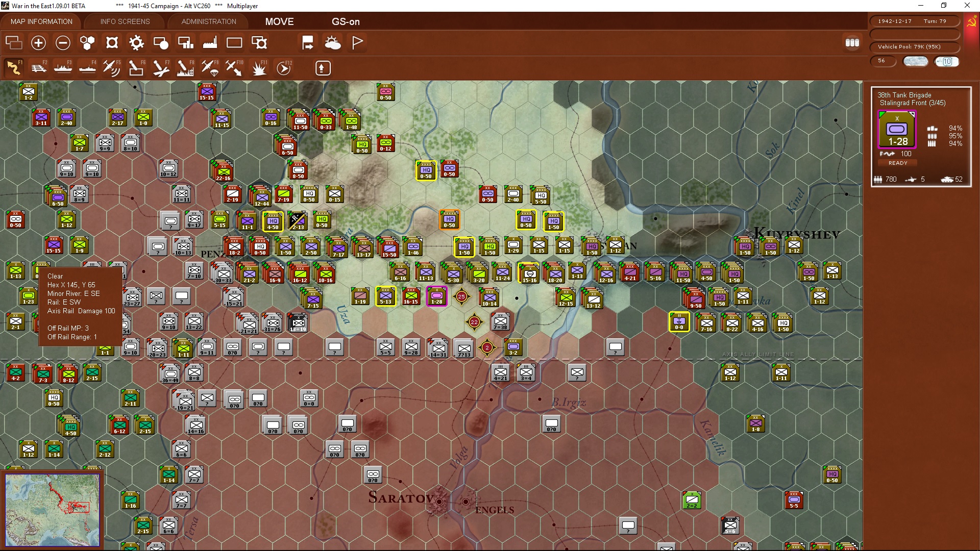Toggle the hex grid display icon
980x551 pixels.
(87, 43)
